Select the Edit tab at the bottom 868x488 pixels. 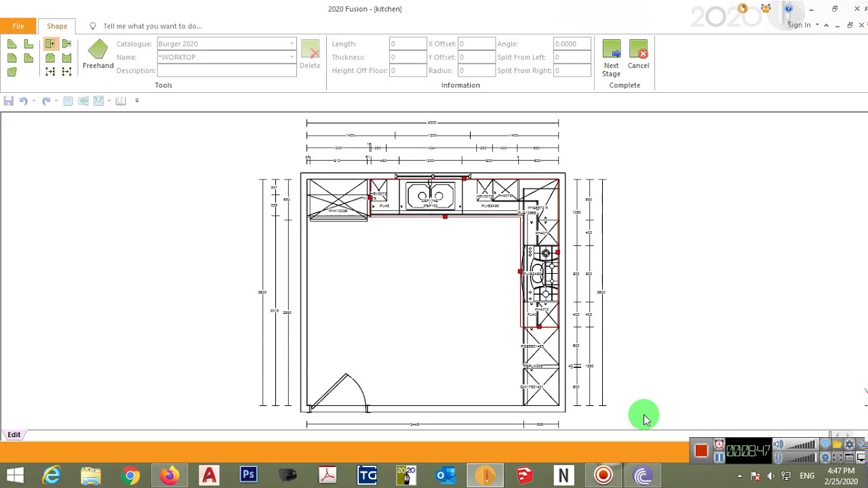[x=14, y=434]
